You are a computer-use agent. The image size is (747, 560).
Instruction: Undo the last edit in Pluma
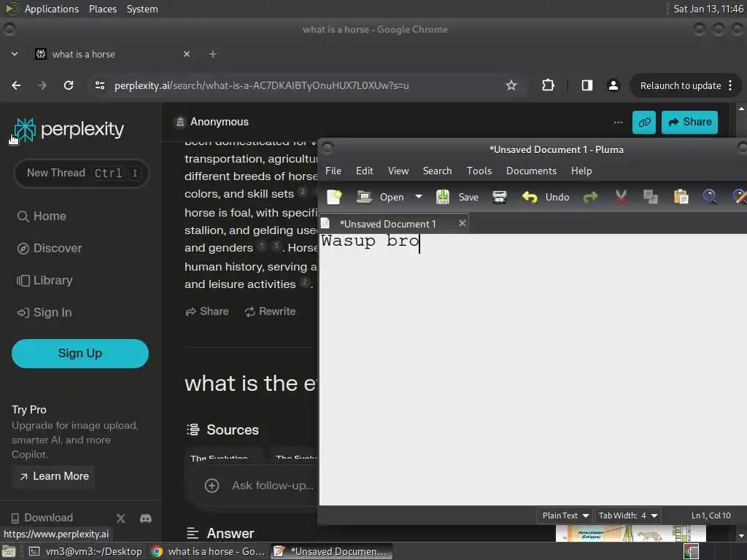[x=546, y=197]
